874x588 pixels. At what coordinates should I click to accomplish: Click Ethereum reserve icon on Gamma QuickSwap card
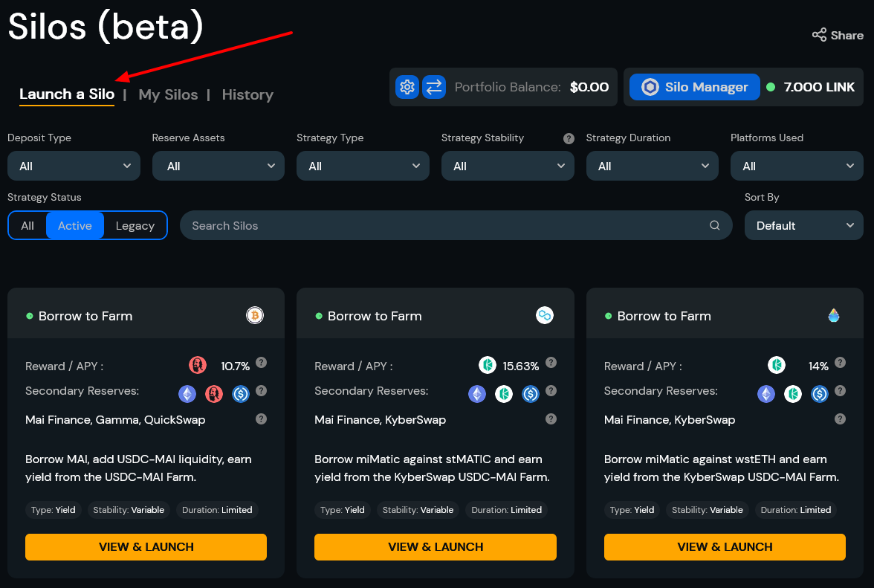187,394
